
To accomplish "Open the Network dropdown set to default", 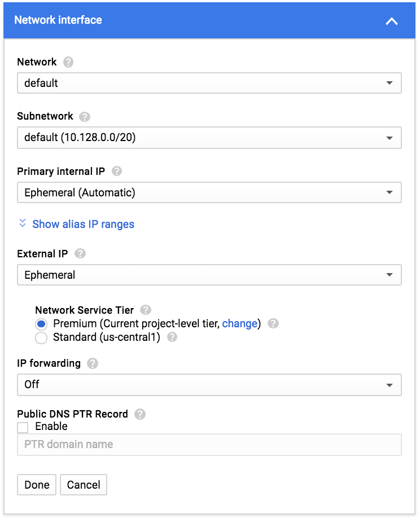I will 209,83.
